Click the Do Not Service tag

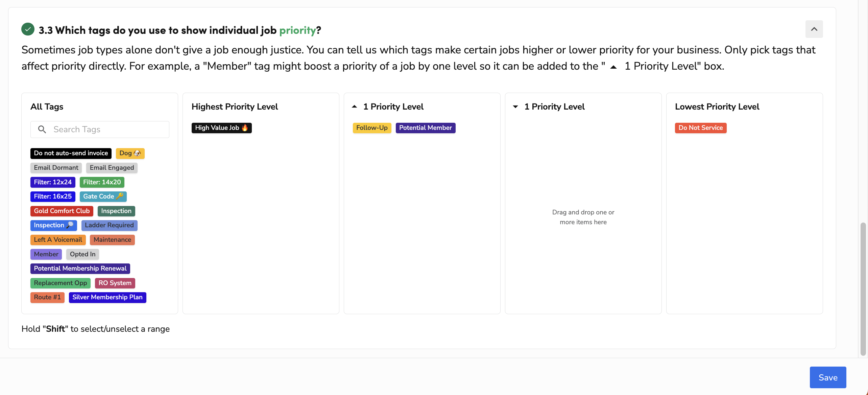click(x=700, y=128)
